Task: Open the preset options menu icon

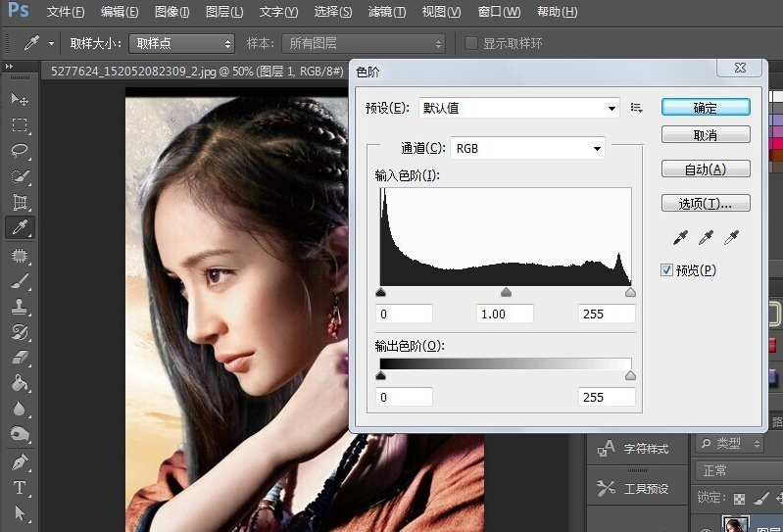Action: (x=636, y=108)
